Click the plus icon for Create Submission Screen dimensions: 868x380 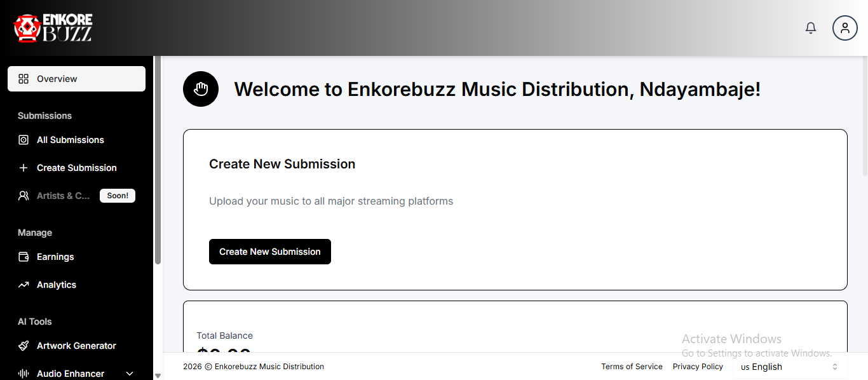(x=24, y=167)
